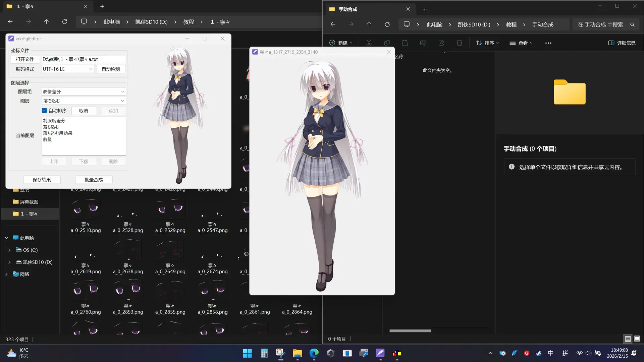Show hidden system tray icons
Screen dimensions: 644x362
click(x=490, y=353)
